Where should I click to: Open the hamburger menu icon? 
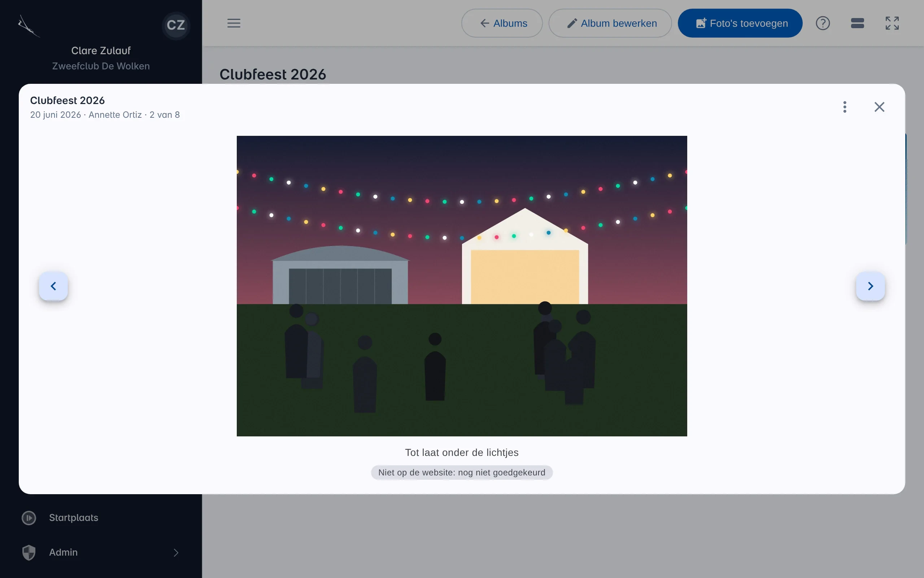coord(234,23)
